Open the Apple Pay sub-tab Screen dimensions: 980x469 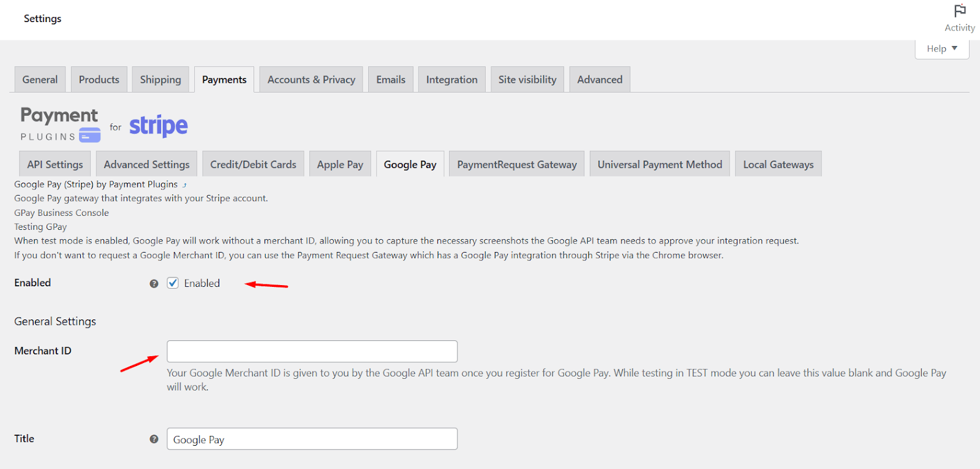tap(340, 164)
